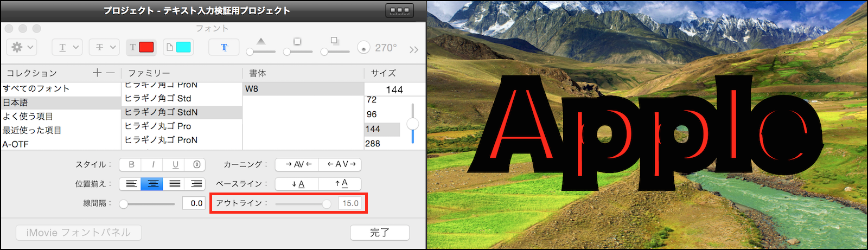Align text left

pyautogui.click(x=131, y=184)
